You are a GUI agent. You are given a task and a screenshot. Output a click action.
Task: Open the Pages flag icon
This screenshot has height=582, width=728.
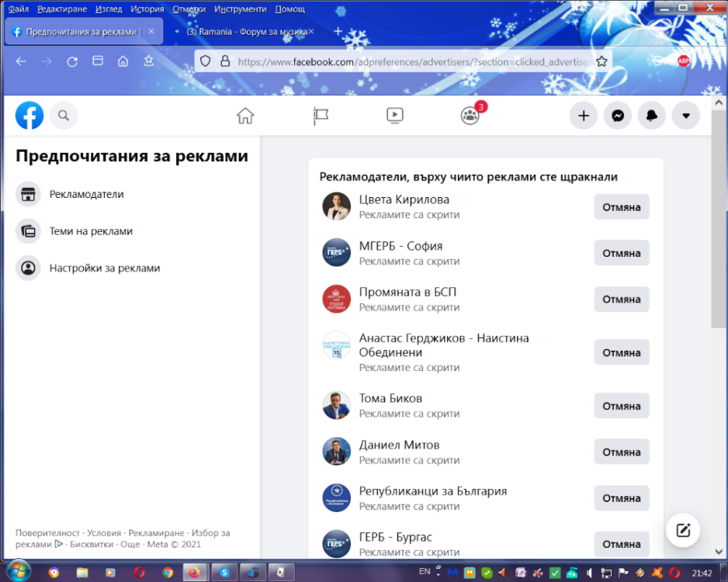[x=321, y=115]
